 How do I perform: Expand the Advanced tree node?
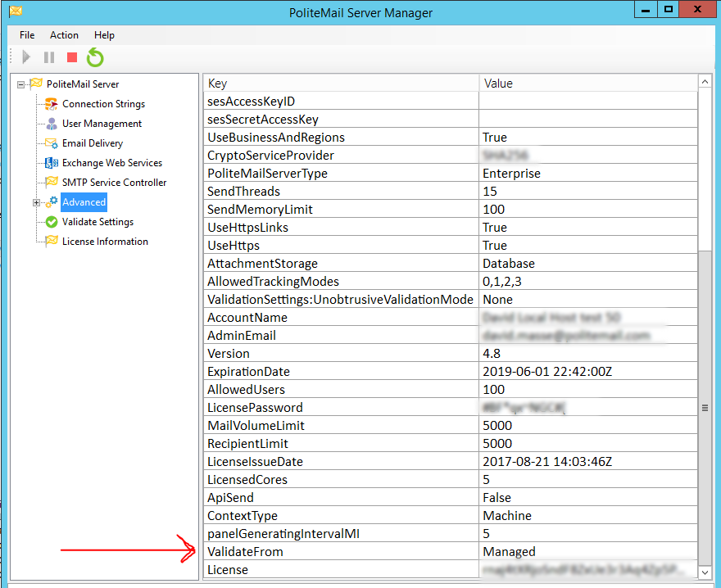coord(36,203)
